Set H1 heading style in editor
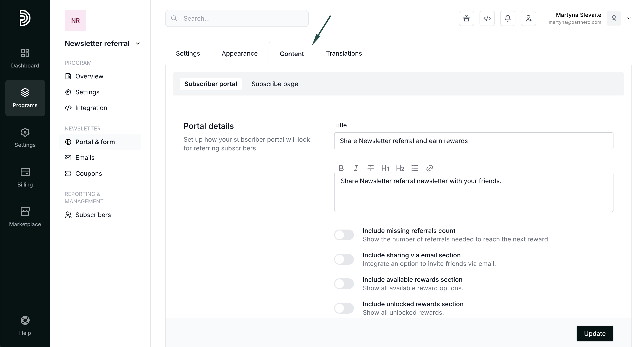 click(x=385, y=168)
